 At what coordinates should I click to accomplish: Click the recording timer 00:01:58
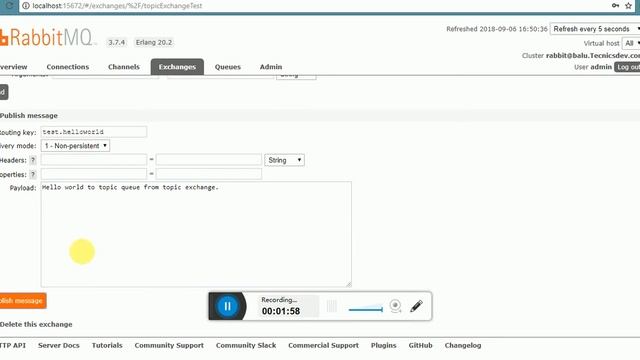pyautogui.click(x=281, y=311)
